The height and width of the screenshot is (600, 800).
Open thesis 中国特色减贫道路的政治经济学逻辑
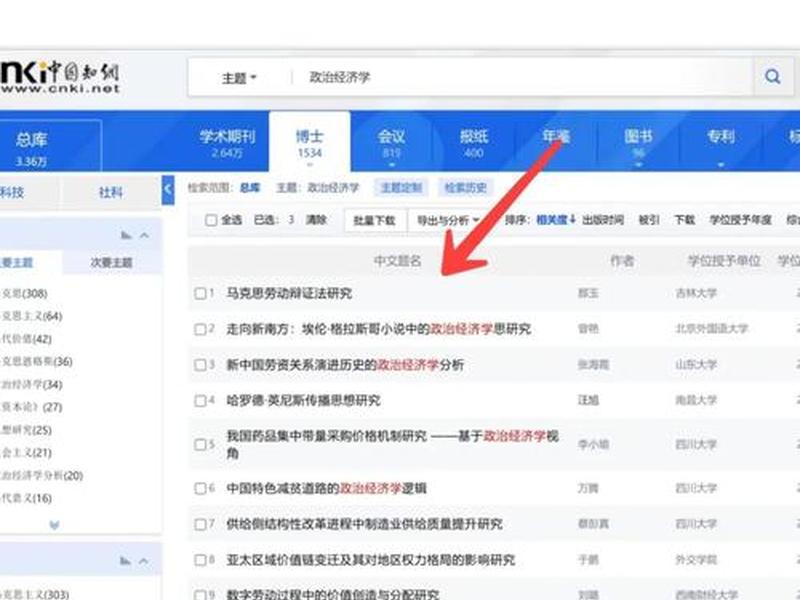point(327,488)
